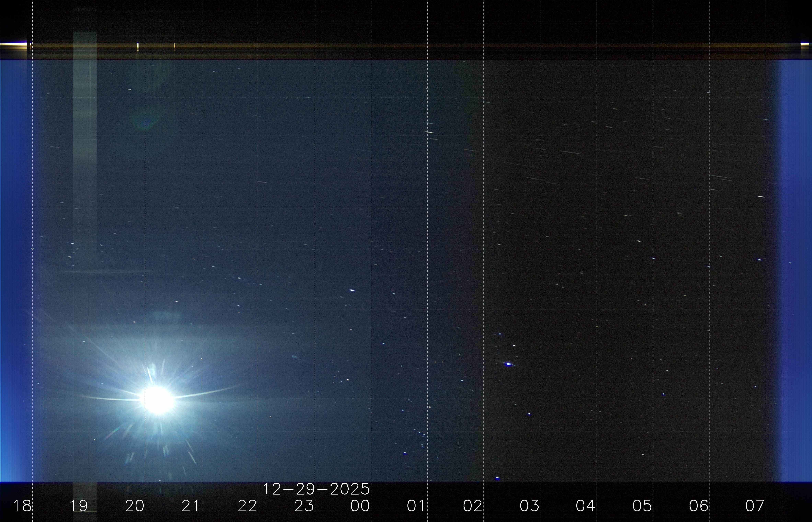
Task: Select the 05 hour marker
Action: tap(642, 506)
